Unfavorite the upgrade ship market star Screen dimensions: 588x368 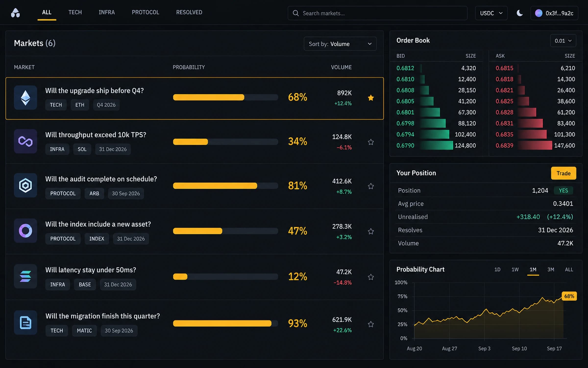tap(371, 98)
